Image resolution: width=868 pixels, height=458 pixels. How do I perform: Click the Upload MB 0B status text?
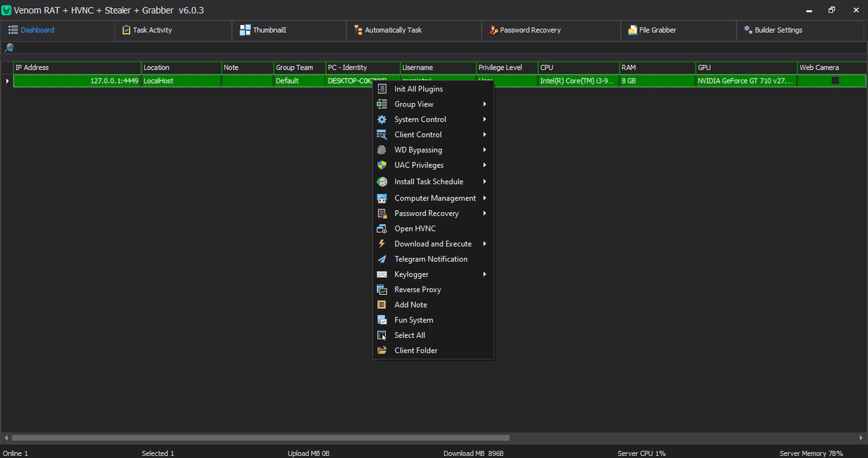click(x=309, y=453)
